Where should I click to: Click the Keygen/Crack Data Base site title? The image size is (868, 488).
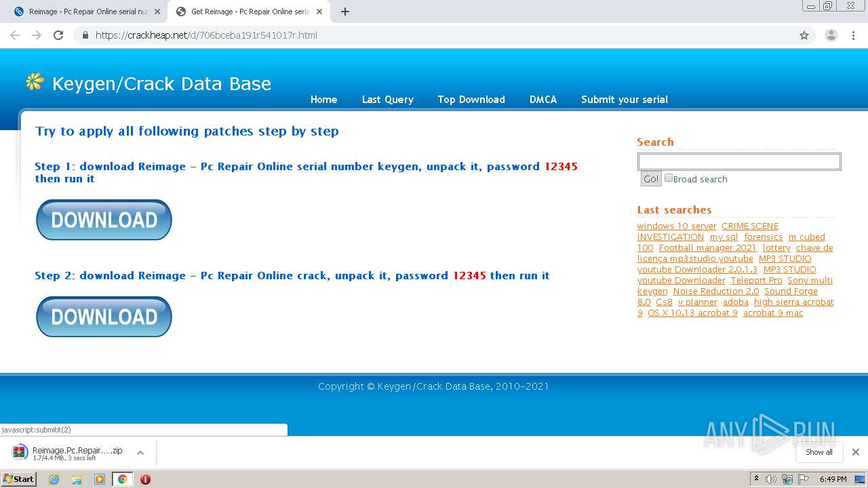[161, 83]
